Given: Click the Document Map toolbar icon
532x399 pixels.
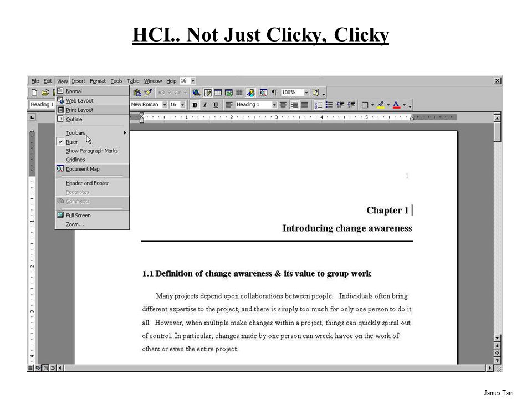Looking at the screenshot, I should pyautogui.click(x=263, y=93).
